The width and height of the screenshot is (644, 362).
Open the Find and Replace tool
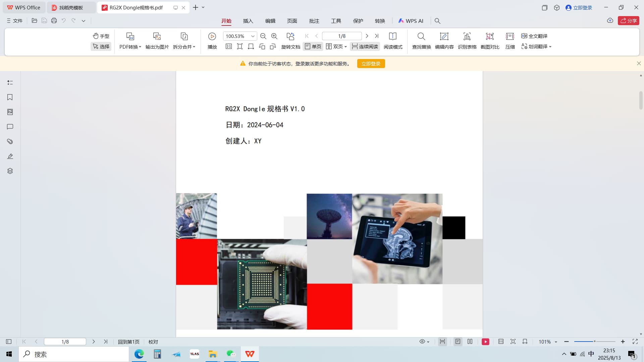[x=421, y=36]
